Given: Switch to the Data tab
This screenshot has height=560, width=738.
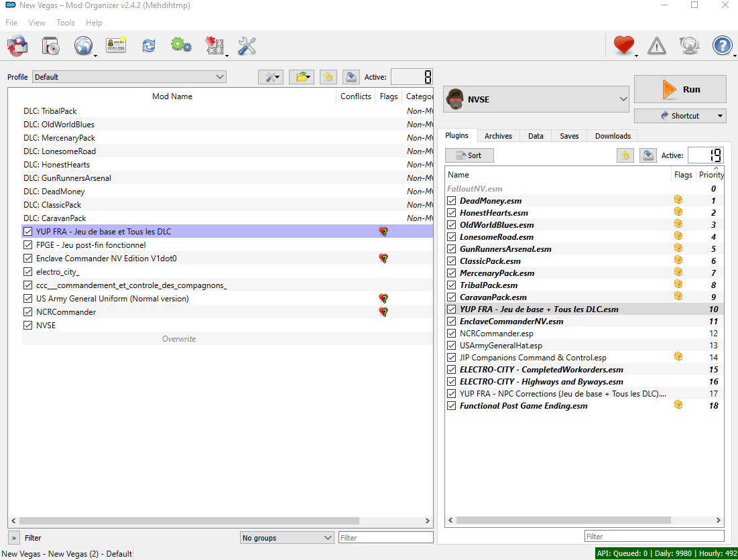Looking at the screenshot, I should coord(536,136).
